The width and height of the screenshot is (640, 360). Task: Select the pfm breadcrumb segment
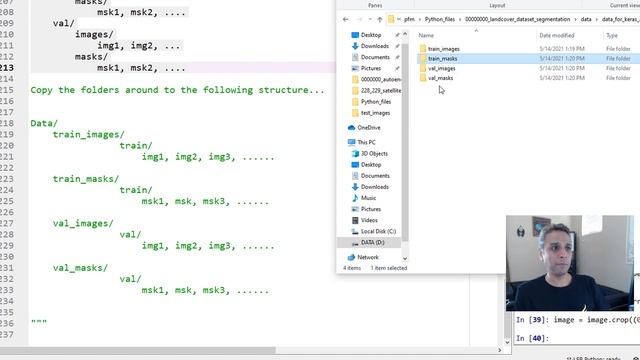point(409,19)
